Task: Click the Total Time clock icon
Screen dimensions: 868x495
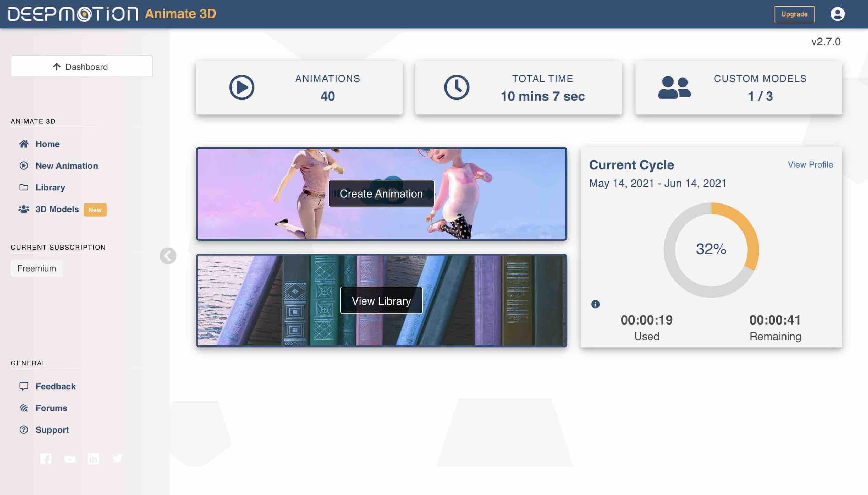Action: click(457, 87)
